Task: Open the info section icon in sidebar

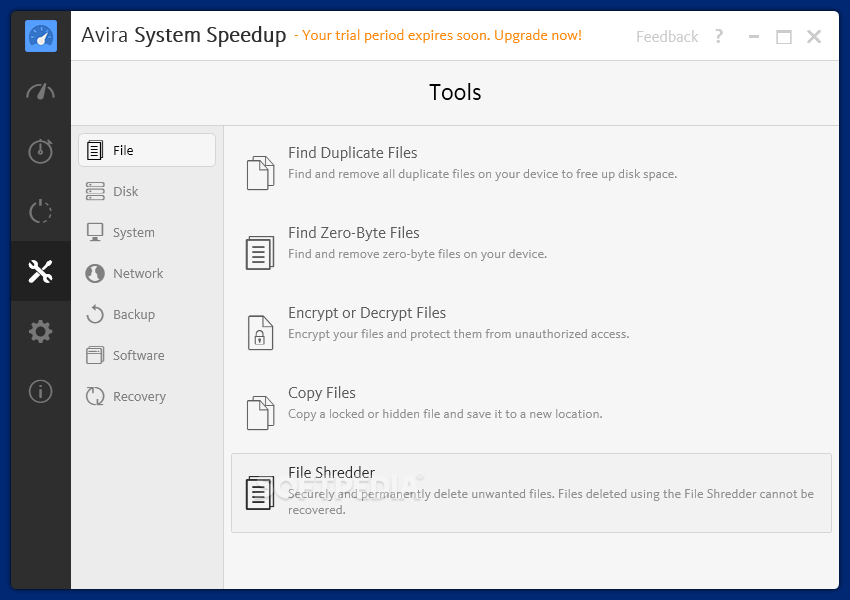Action: pyautogui.click(x=41, y=391)
